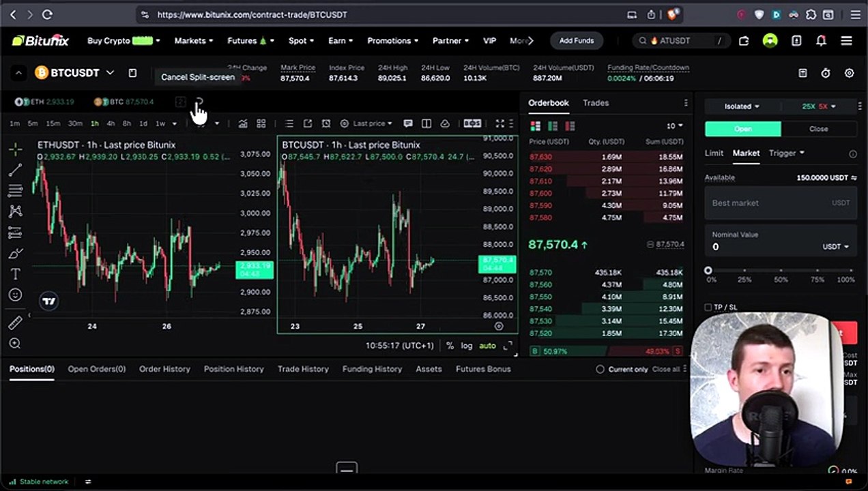Screen dimensions: 868x491
Task: Open browser extensions puzzle icon
Action: [x=811, y=14]
